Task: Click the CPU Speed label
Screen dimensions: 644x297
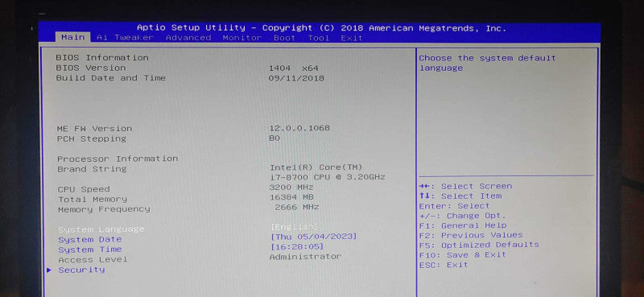Action: coord(84,189)
